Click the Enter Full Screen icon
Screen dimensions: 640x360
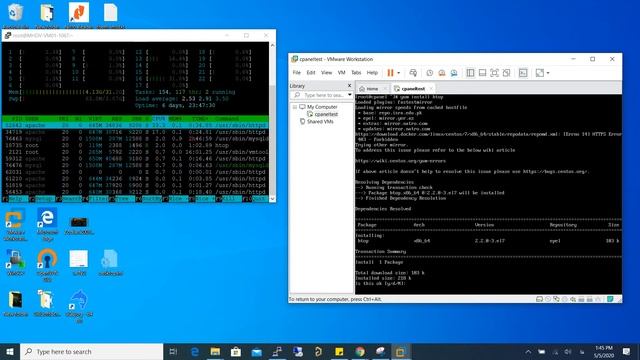point(494,73)
